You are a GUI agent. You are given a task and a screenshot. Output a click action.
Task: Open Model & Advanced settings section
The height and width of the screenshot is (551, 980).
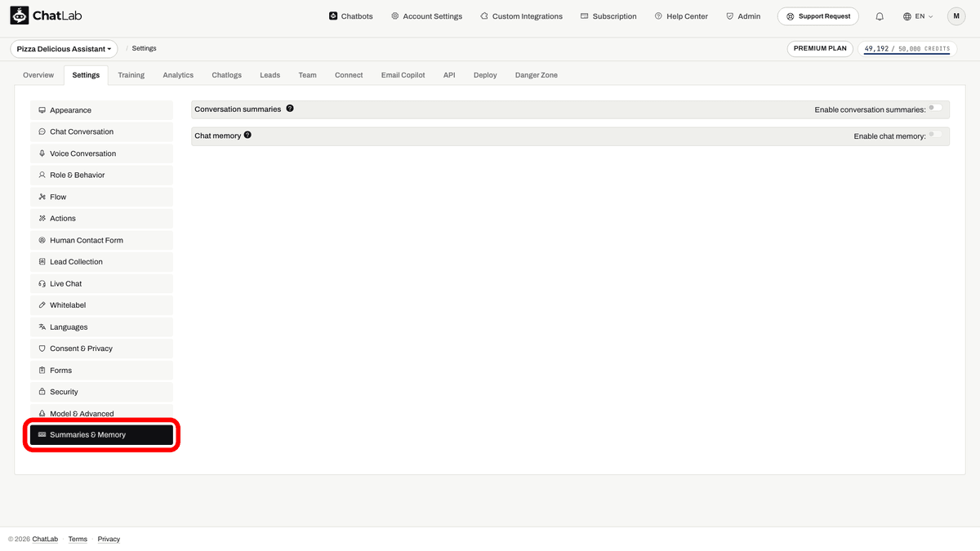coord(102,414)
